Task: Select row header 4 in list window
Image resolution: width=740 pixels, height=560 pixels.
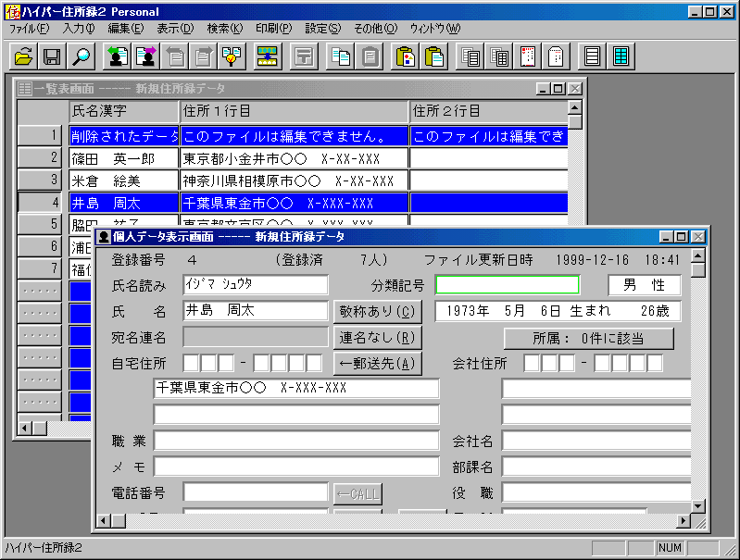Action: (40, 203)
